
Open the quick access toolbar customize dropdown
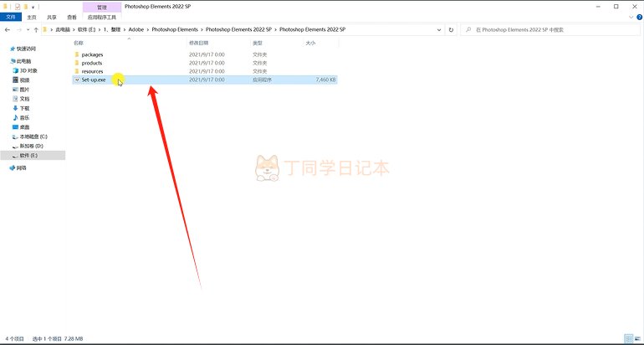pos(33,7)
